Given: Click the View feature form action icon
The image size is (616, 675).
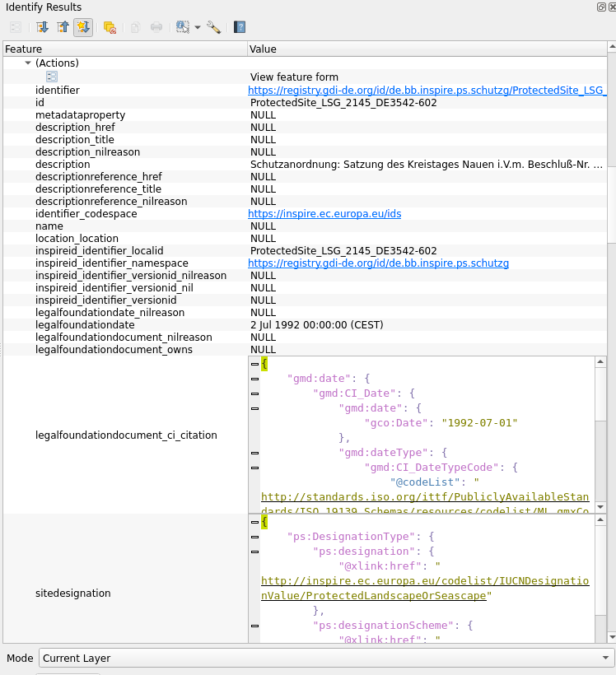Looking at the screenshot, I should (52, 77).
